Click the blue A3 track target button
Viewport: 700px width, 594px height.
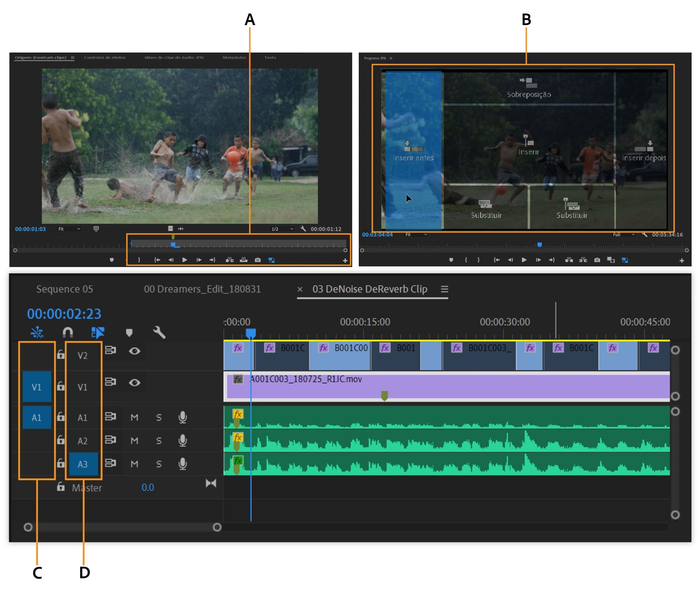point(83,464)
